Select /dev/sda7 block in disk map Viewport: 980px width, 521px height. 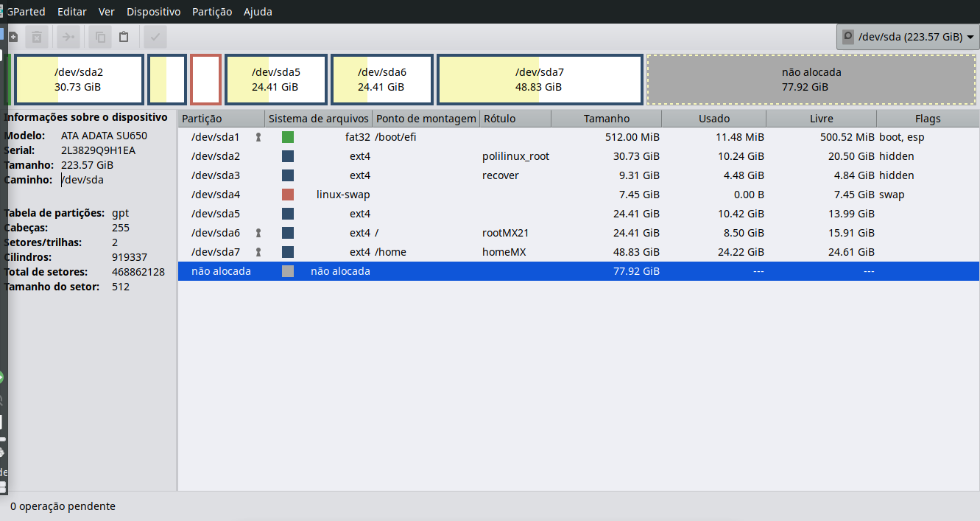540,80
